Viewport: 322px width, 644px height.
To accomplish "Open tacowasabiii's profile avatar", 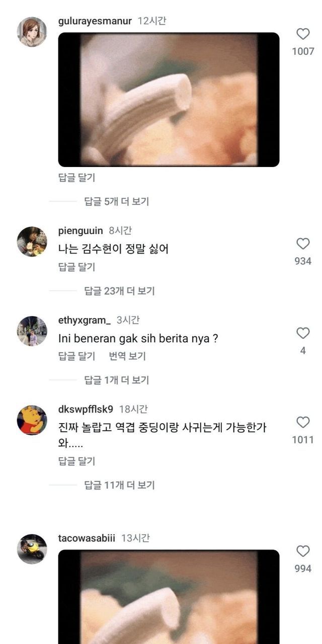I will pyautogui.click(x=32, y=549).
